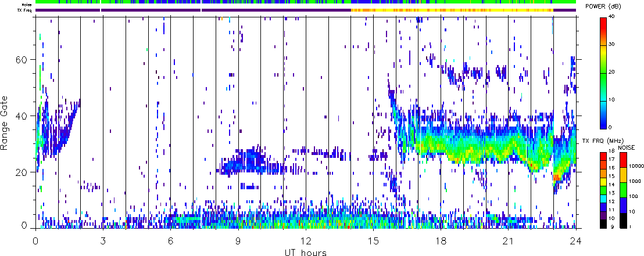
Task: Click the NOISE level colorbar
Action: pyautogui.click(x=623, y=190)
